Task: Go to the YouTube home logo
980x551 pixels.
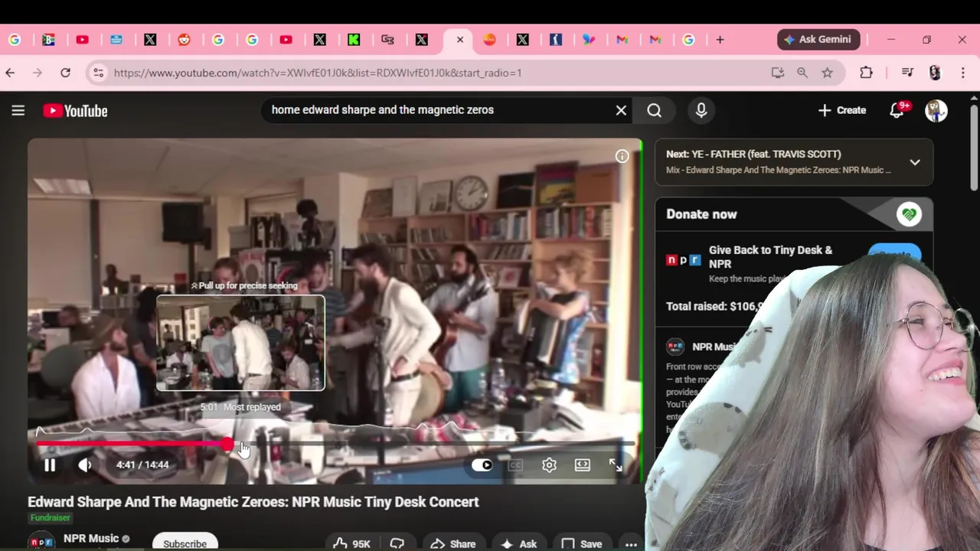Action: (x=75, y=111)
